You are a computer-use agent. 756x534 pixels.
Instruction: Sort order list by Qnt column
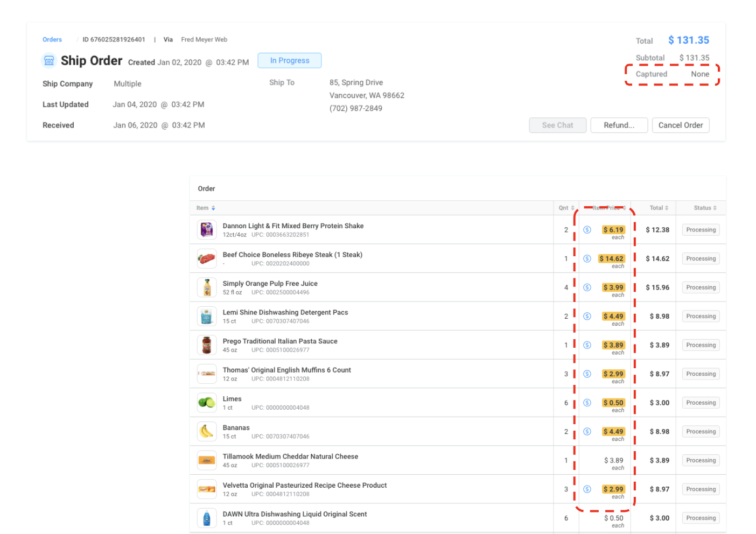(566, 208)
